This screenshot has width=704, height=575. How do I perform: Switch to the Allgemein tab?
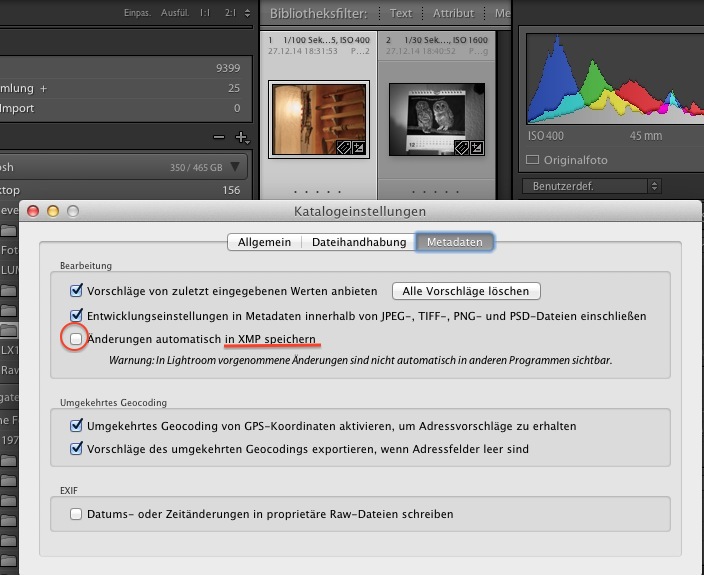264,242
